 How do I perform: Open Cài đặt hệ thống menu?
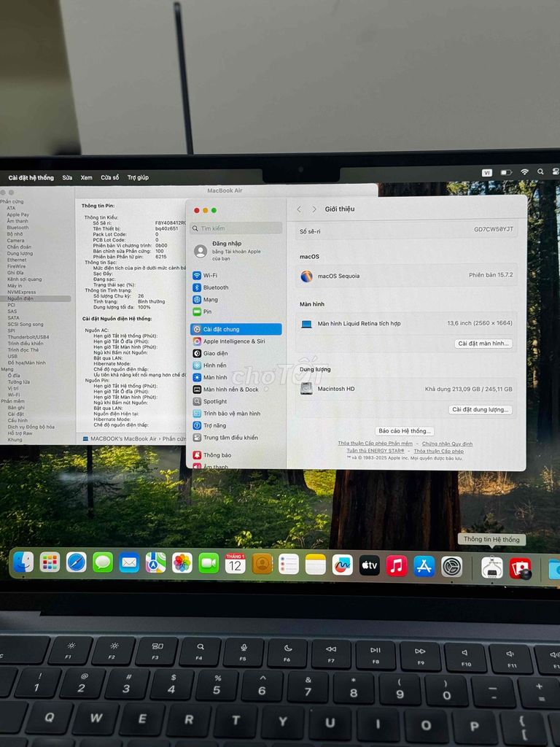coord(31,178)
